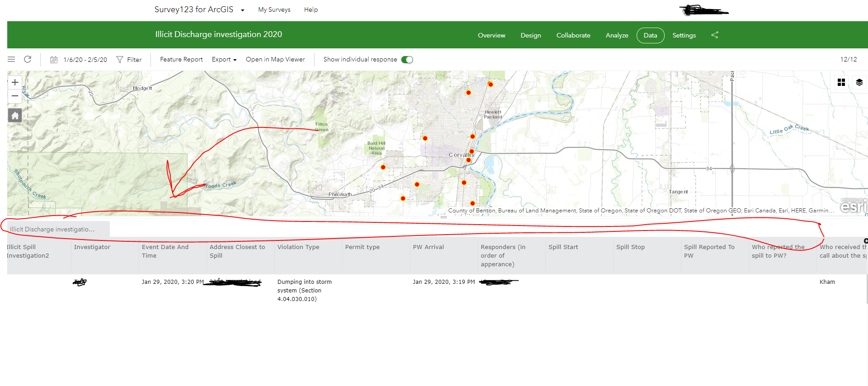Go to the Overview tab
Image resolution: width=868 pixels, height=386 pixels.
[492, 35]
